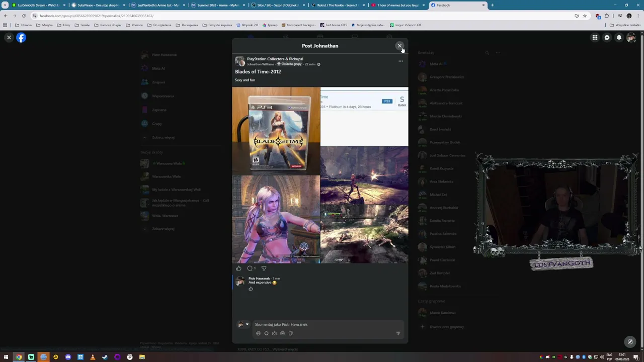The width and height of the screenshot is (644, 362).
Task: Click Piotr Hawranek comment author name
Action: [x=259, y=279]
